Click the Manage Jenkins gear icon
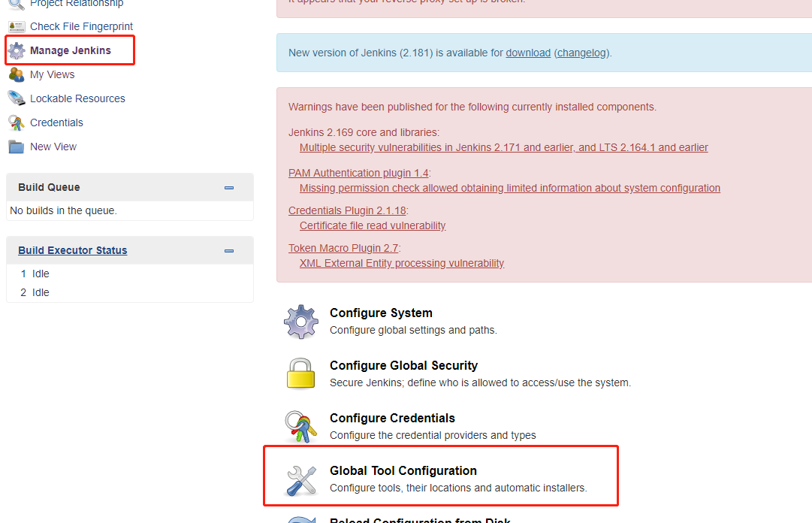812x523 pixels. (x=17, y=51)
